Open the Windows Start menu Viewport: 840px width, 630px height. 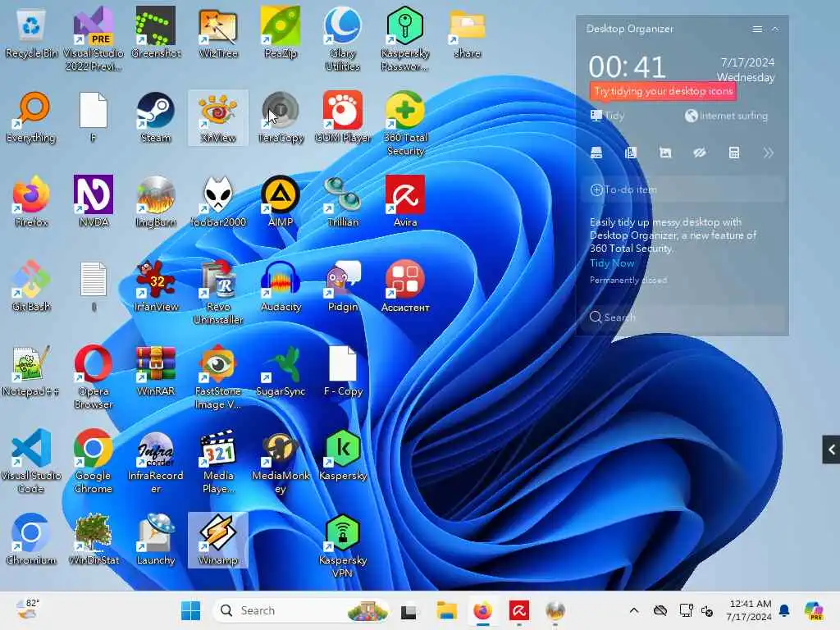tap(190, 610)
